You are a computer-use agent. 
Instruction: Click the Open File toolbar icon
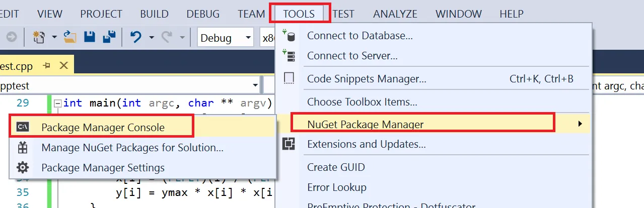(x=69, y=37)
